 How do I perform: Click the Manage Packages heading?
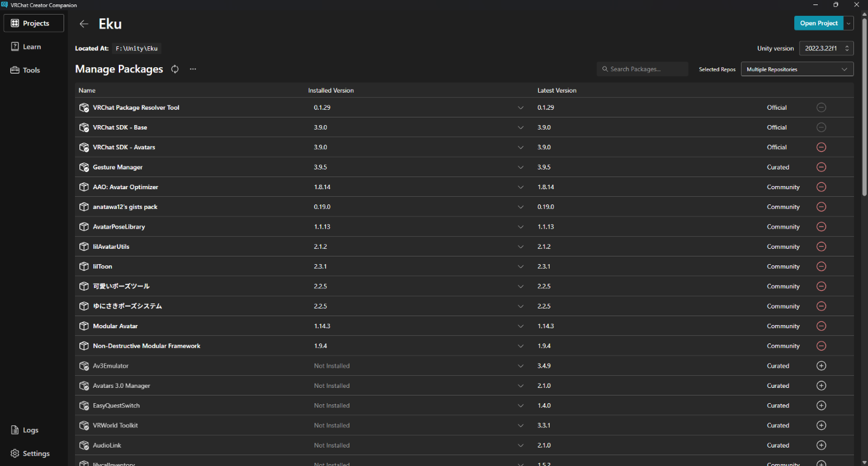[x=119, y=69]
